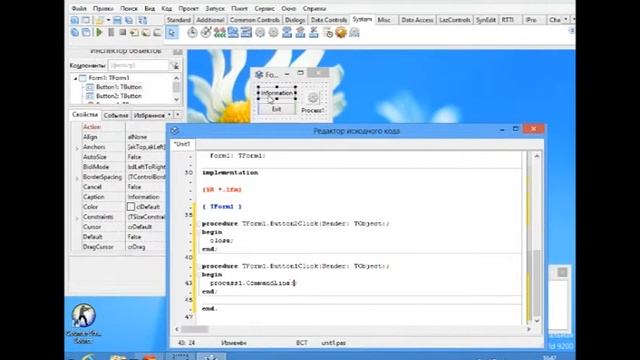The image size is (640, 360).
Task: Open the palette tabs overflow dropdown arrow
Action: 566,20
